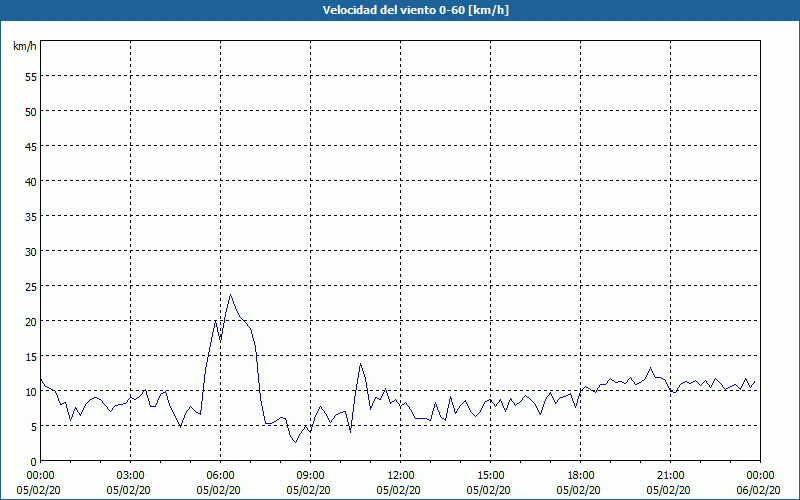
Task: Select the 20 y-axis tick label
Action: 31,321
